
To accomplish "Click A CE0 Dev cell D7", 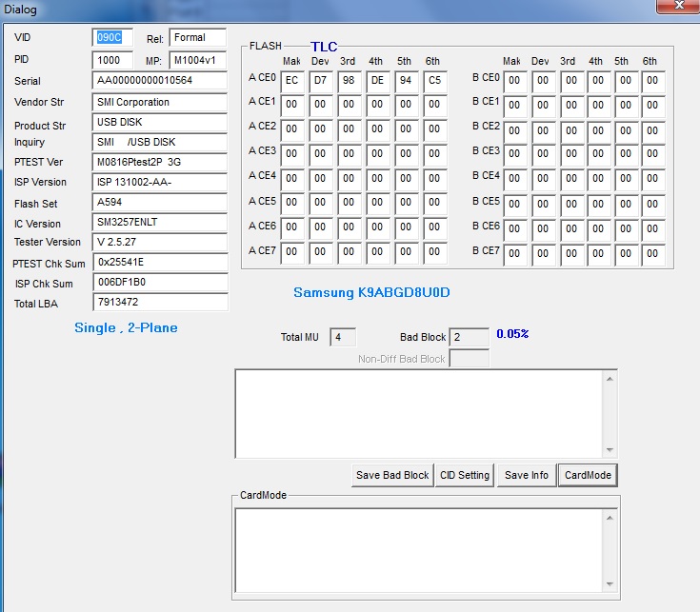I will click(321, 81).
